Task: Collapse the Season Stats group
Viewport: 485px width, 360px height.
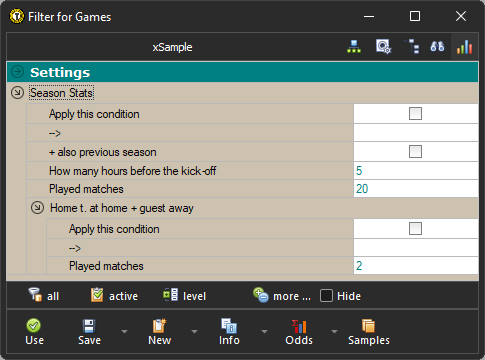Action: click(17, 93)
